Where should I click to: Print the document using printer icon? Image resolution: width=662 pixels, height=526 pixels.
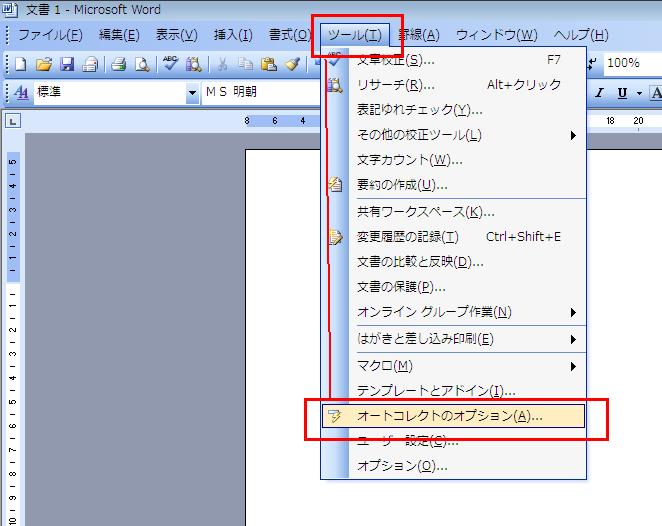tap(119, 64)
